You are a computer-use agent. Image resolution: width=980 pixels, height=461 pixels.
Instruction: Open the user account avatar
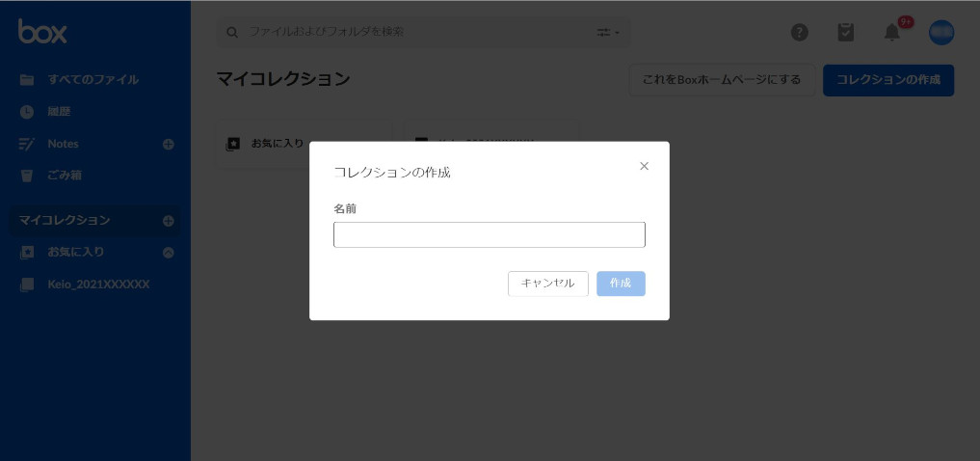(940, 32)
